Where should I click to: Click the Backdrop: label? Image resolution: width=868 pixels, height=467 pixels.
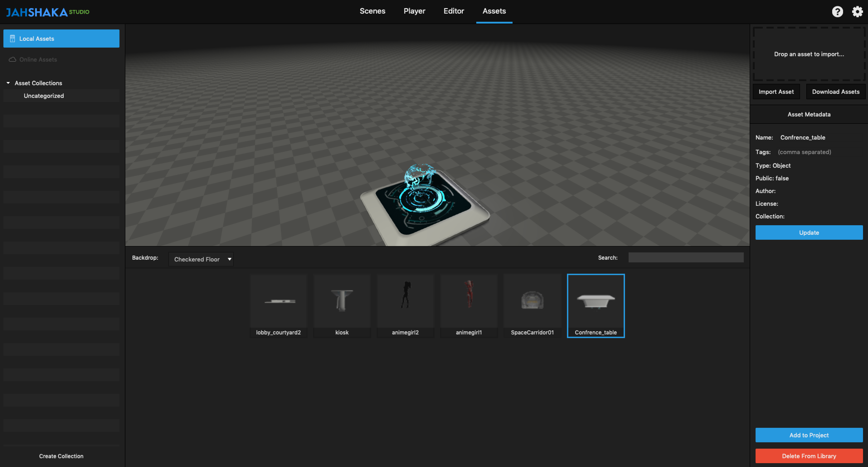[145, 258]
